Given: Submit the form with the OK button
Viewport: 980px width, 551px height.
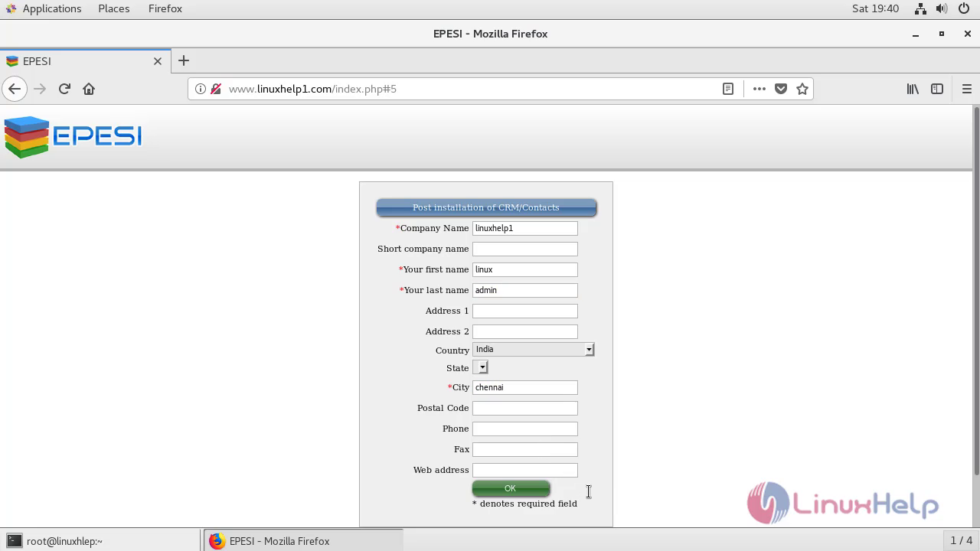Looking at the screenshot, I should click(x=511, y=488).
